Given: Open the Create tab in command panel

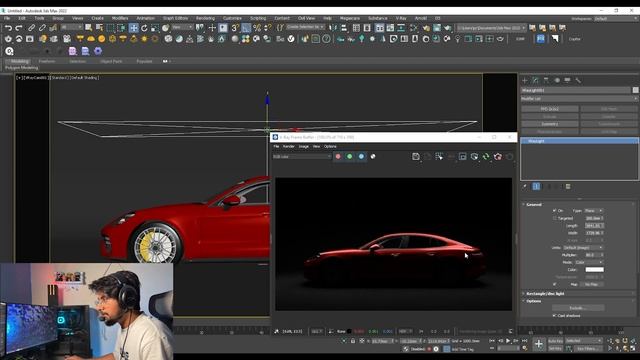Looking at the screenshot, I should (x=525, y=80).
